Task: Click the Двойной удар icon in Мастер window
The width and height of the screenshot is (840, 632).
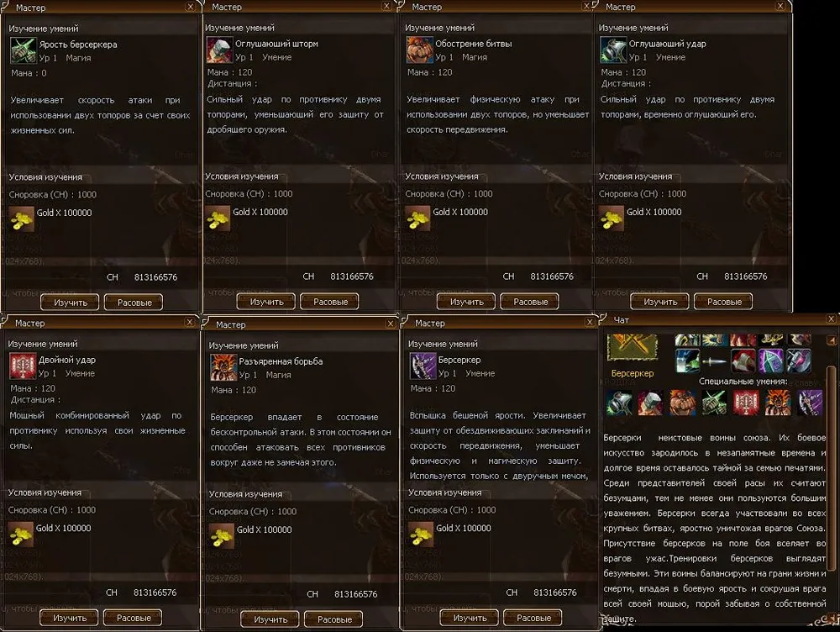Action: [23, 366]
